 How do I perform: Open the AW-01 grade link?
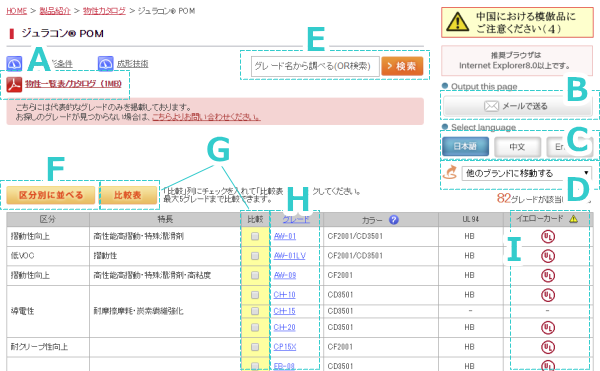click(x=285, y=236)
